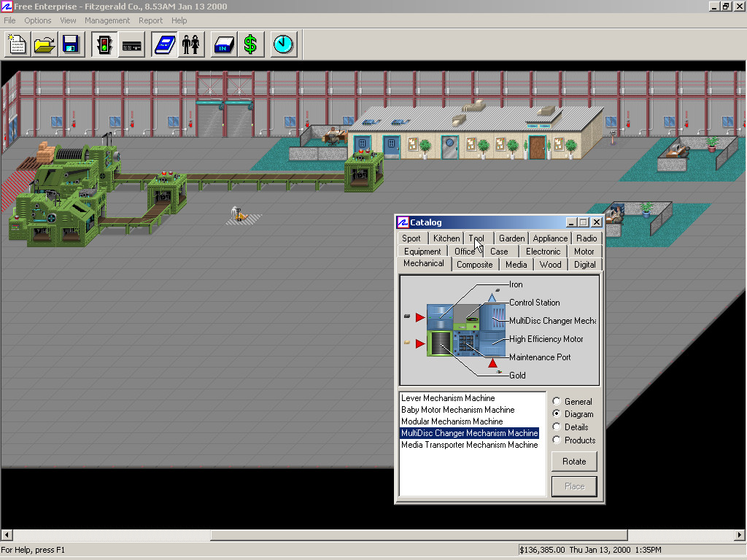747x560 pixels.
Task: Open the Electronic catalog tab
Action: 543,252
